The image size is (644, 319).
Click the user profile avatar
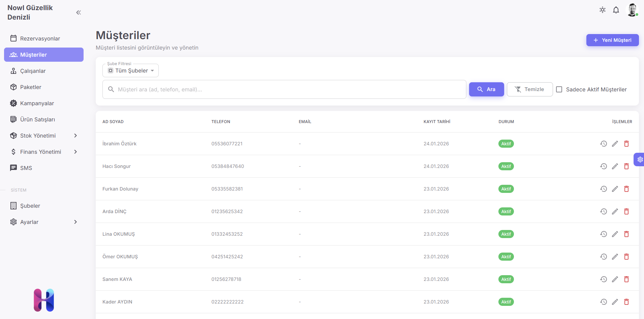(x=632, y=10)
